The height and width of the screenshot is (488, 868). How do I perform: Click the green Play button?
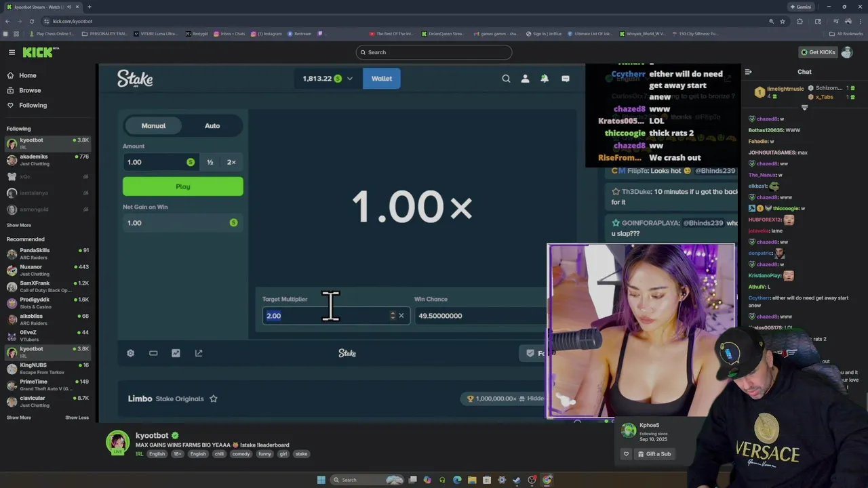(x=183, y=186)
